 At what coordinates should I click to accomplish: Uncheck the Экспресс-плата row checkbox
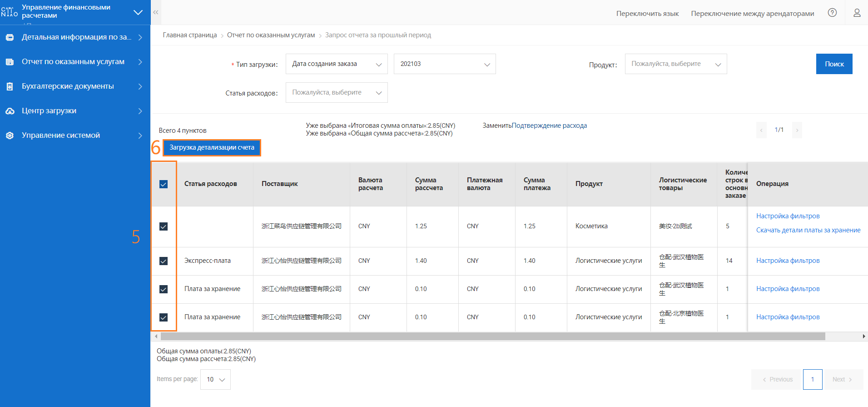tap(164, 261)
